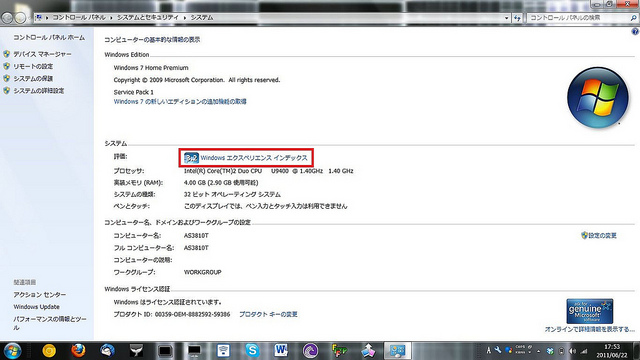Launch Firefox from the taskbar
This screenshot has height=360, width=640.
(78, 351)
